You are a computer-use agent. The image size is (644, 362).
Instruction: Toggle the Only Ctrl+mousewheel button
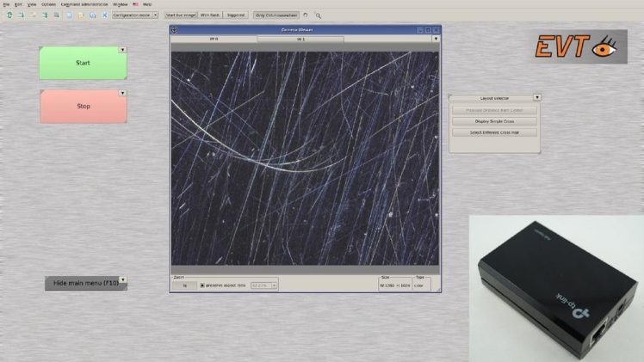click(x=276, y=15)
